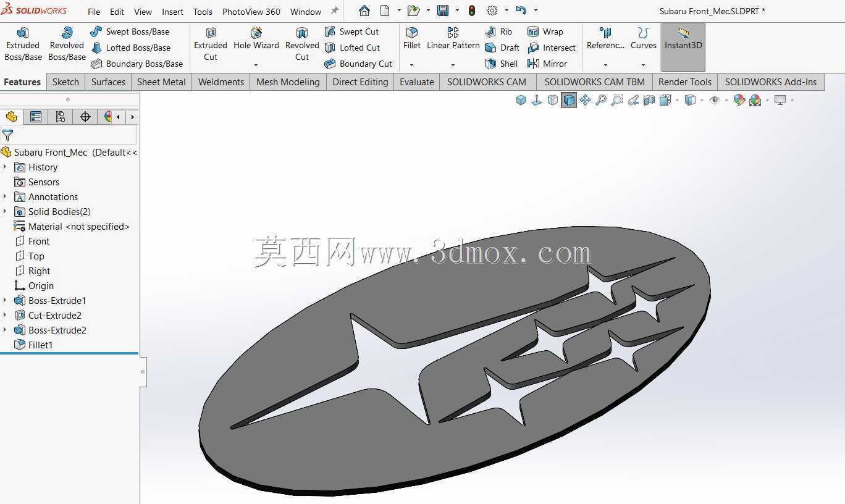Click the Extruded Cut tool
This screenshot has height=504, width=845.
coord(211,44)
